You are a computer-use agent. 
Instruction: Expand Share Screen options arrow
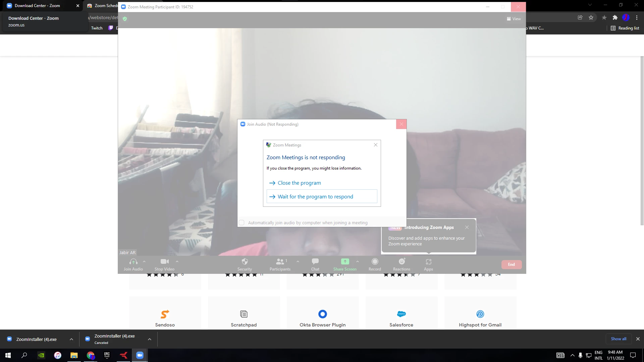click(358, 261)
